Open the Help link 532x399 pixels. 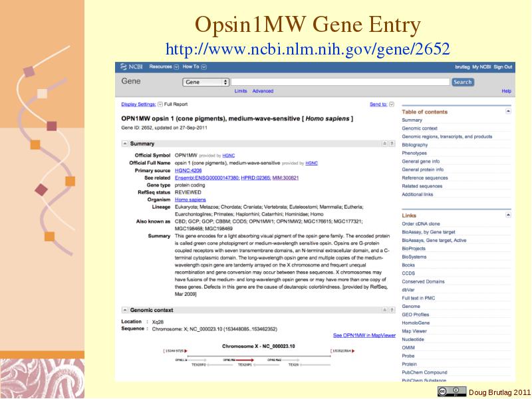pos(506,91)
